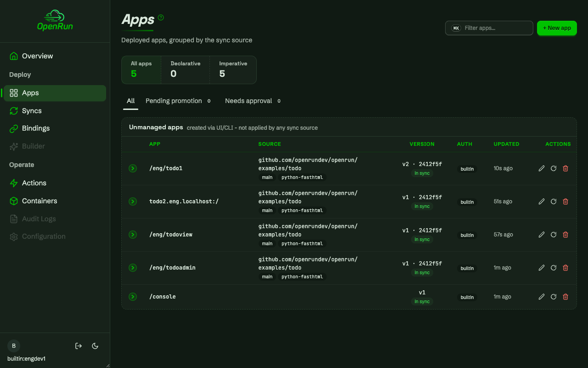Image resolution: width=588 pixels, height=368 pixels.
Task: Click Apps in the sidebar
Action: click(55, 93)
